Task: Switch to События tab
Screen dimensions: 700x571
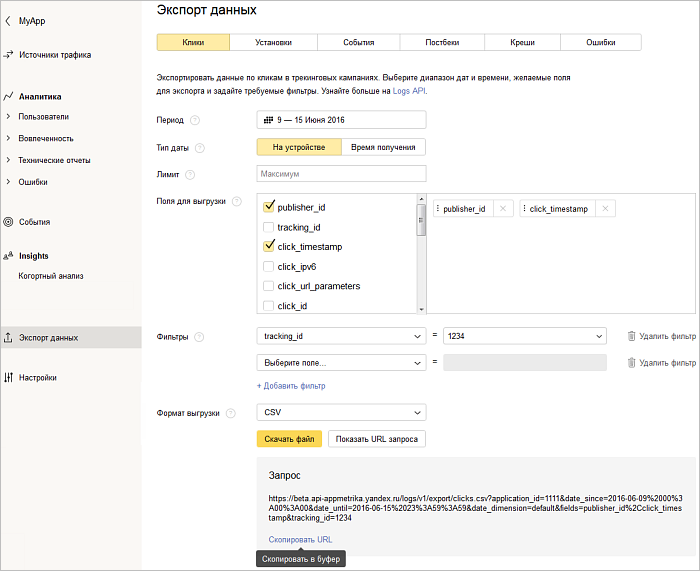Action: click(358, 42)
